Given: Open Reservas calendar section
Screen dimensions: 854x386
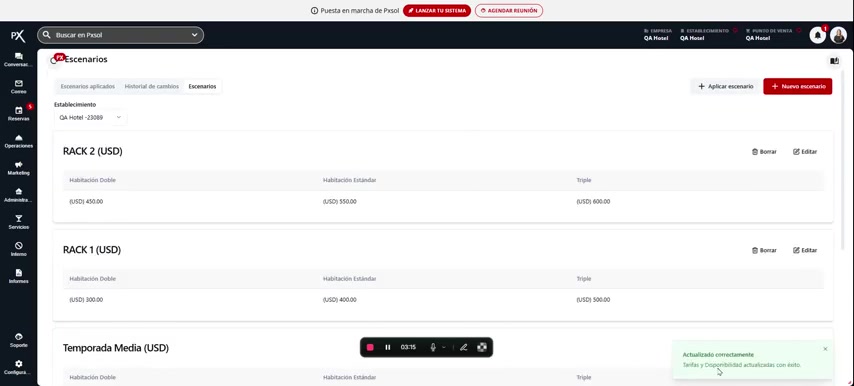Looking at the screenshot, I should [x=19, y=114].
